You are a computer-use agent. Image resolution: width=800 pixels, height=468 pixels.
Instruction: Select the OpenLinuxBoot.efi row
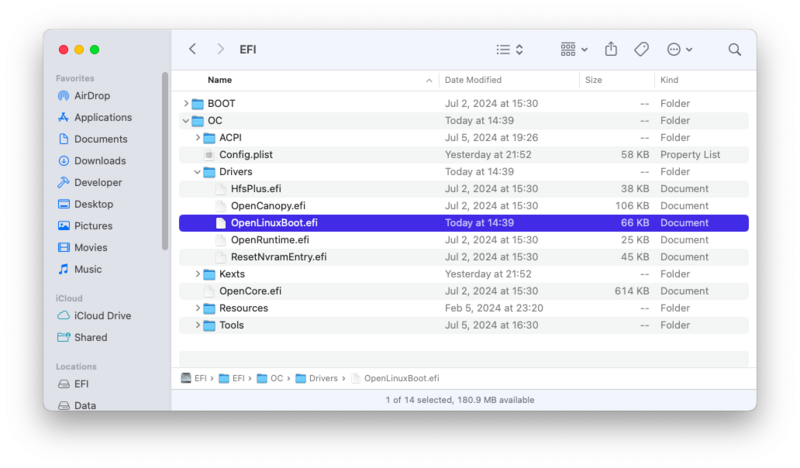[464, 223]
